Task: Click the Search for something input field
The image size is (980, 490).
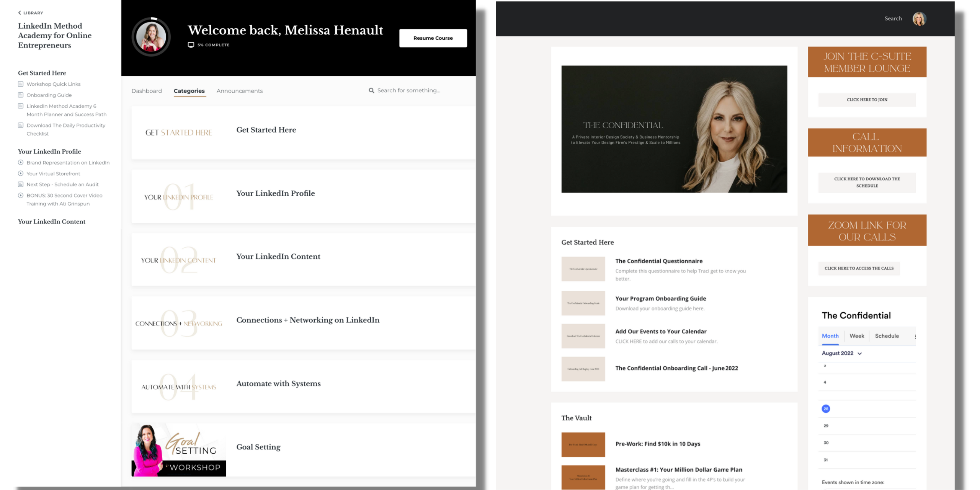Action: pyautogui.click(x=408, y=90)
